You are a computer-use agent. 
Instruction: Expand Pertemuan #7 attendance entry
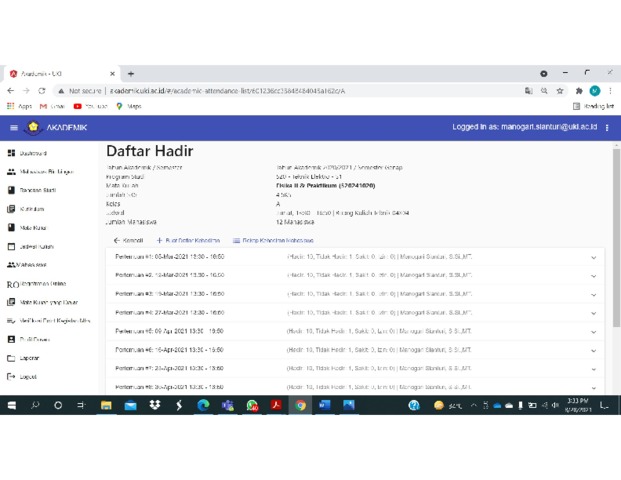pyautogui.click(x=593, y=369)
